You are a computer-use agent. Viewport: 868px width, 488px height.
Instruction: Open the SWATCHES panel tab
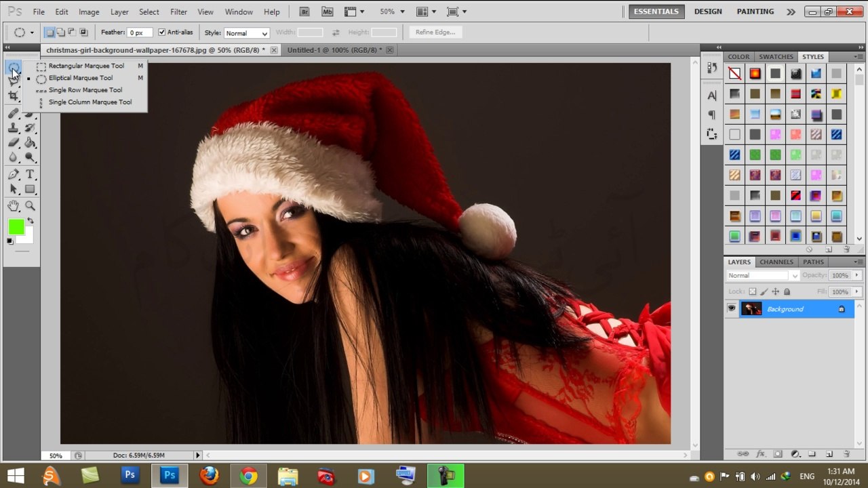pyautogui.click(x=776, y=57)
